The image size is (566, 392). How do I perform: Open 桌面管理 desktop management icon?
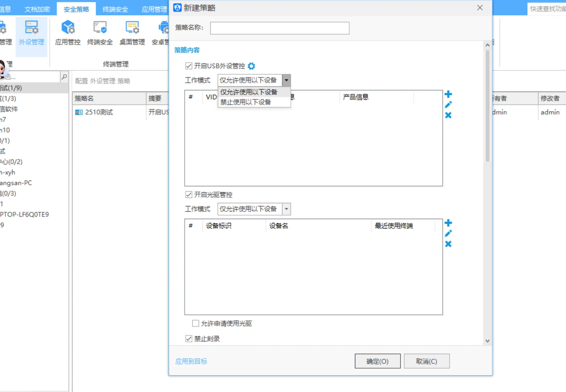click(132, 33)
